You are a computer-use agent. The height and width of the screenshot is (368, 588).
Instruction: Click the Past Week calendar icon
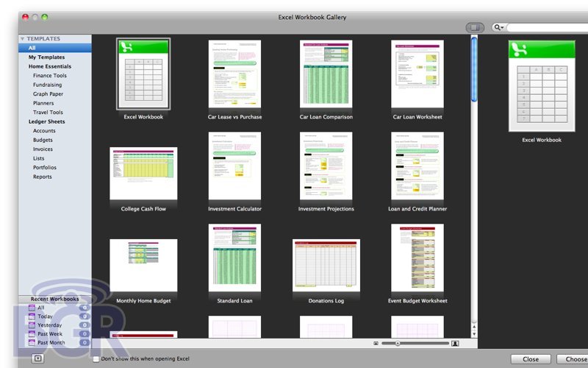coord(31,334)
